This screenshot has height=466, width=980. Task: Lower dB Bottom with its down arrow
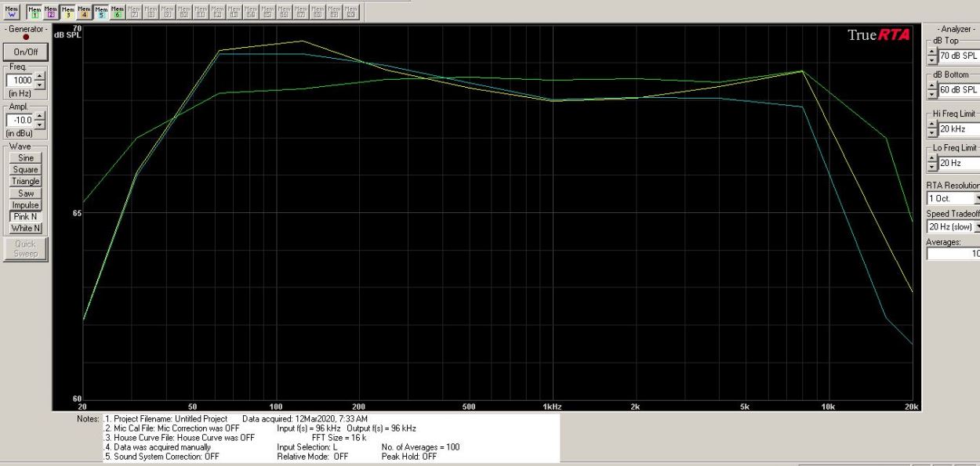932,94
